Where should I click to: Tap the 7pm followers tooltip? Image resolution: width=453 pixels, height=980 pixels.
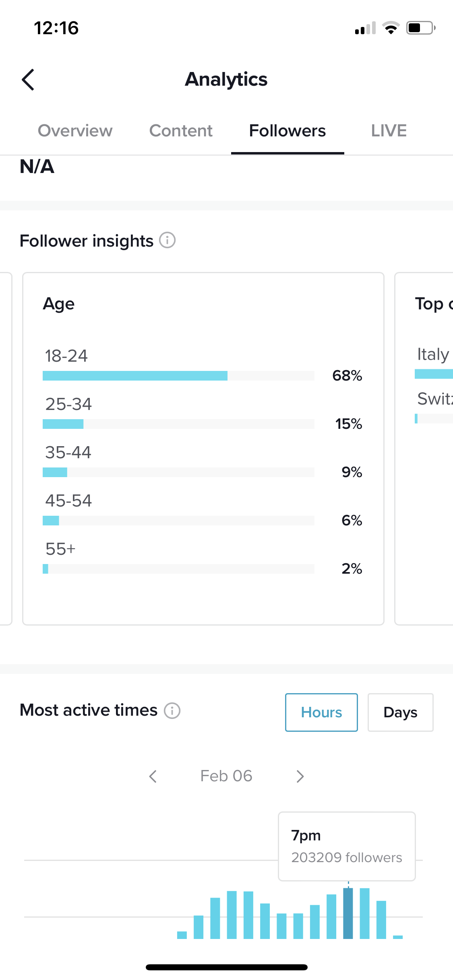tap(347, 846)
